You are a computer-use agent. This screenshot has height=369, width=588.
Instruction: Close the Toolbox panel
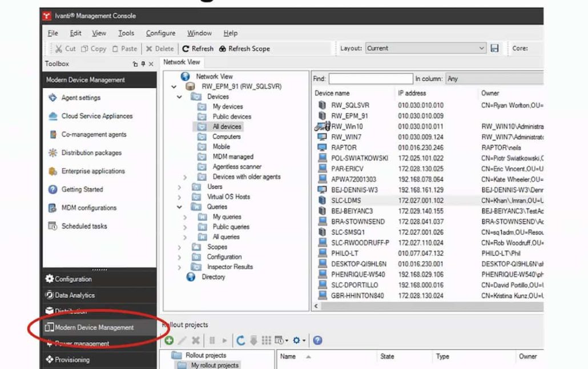[x=151, y=64]
